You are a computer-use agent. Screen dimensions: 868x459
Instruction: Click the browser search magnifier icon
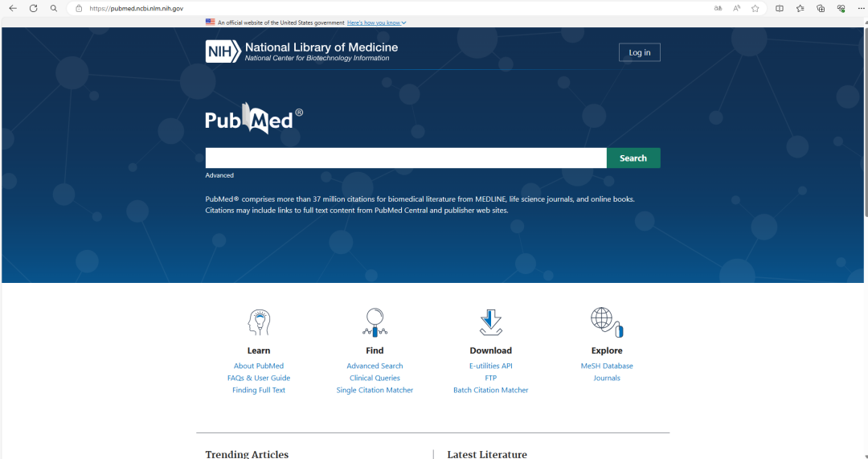(54, 8)
